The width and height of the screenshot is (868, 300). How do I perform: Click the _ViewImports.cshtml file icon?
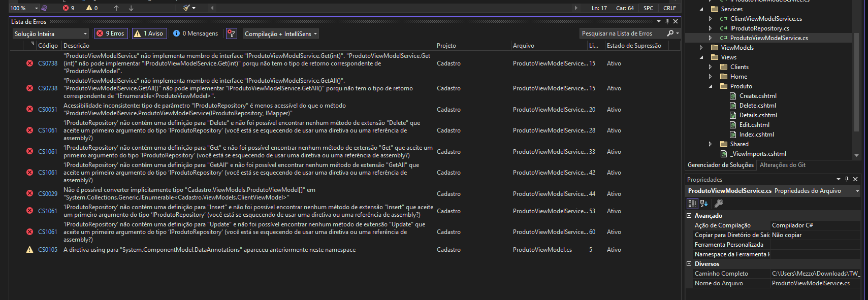724,153
